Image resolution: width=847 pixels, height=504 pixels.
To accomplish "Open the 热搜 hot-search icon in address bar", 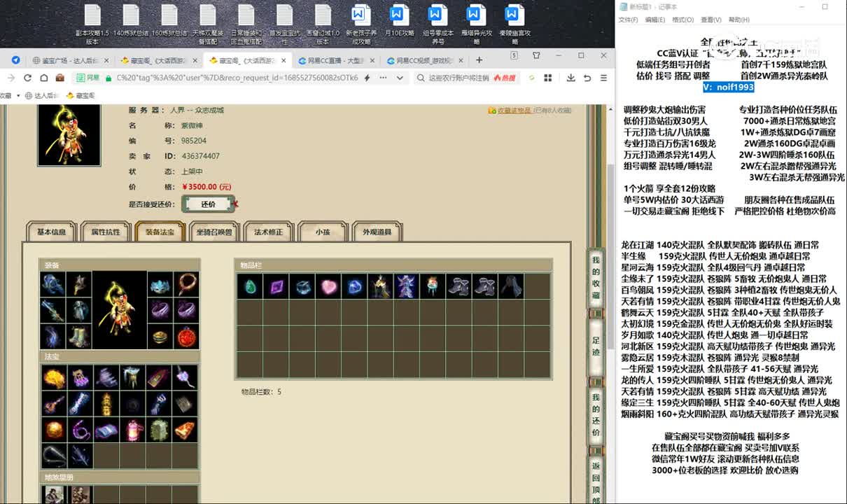I will coord(504,78).
